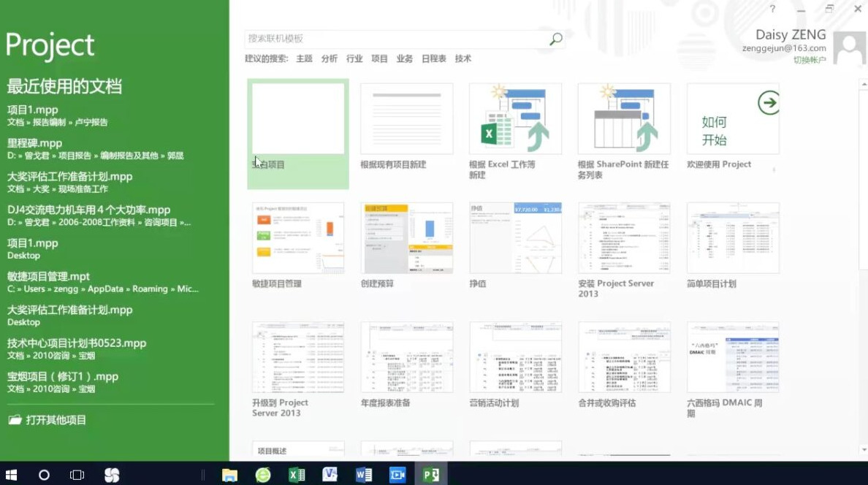Click the search magnifier icon
868x485 pixels.
pos(556,39)
